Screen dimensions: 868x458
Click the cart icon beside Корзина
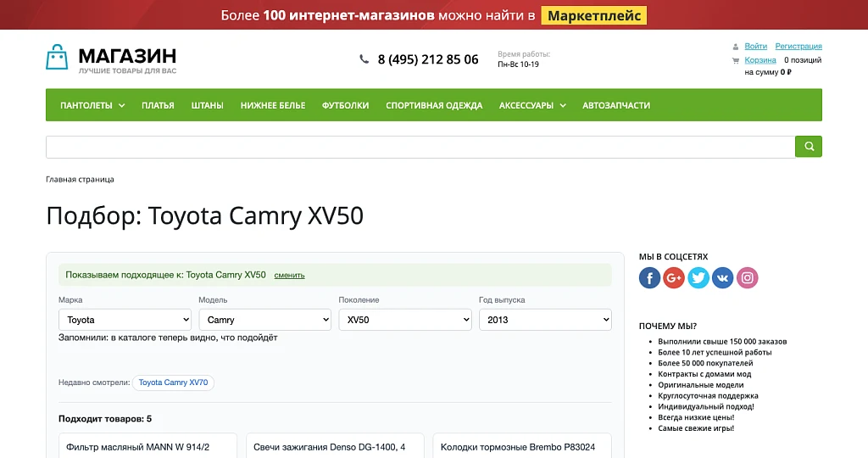(736, 60)
